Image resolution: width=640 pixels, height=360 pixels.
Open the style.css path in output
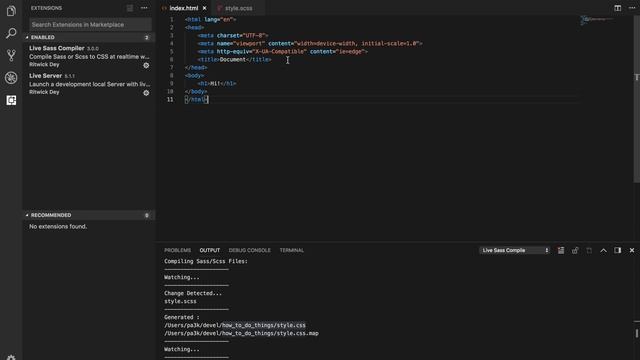pyautogui.click(x=235, y=325)
